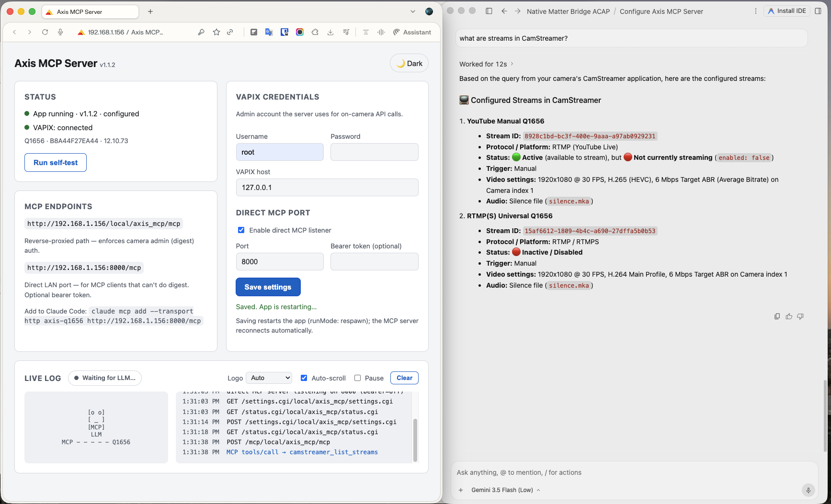Open the colorful circle extension icon
The height and width of the screenshot is (504, 831).
300,32
